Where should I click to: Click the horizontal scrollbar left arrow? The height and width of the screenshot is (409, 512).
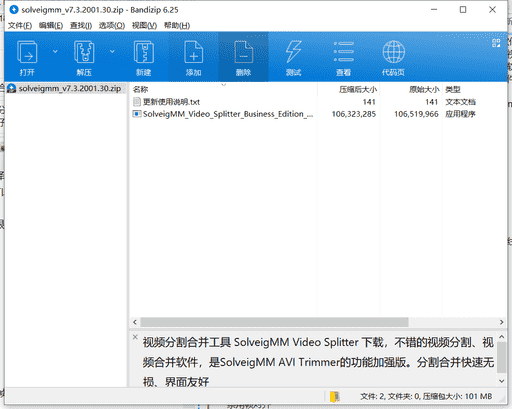click(135, 322)
